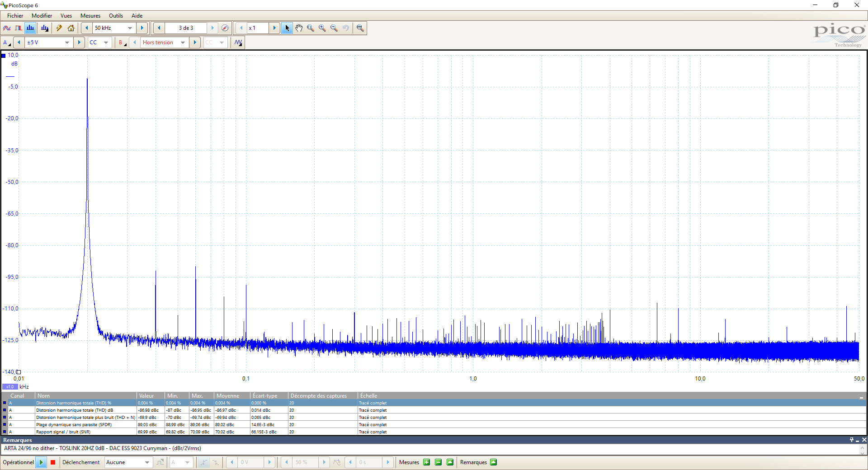Open spectrum options icon
Viewport: 868px width, 470px height.
[44, 28]
